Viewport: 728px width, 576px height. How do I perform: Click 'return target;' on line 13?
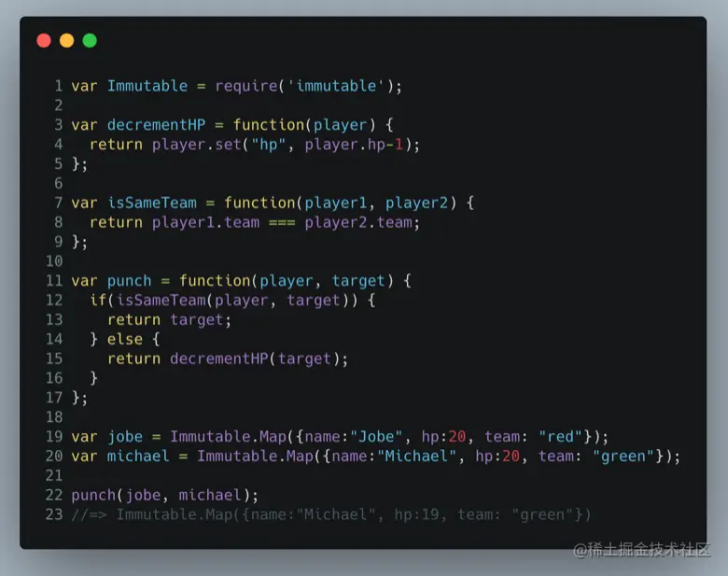tap(169, 320)
